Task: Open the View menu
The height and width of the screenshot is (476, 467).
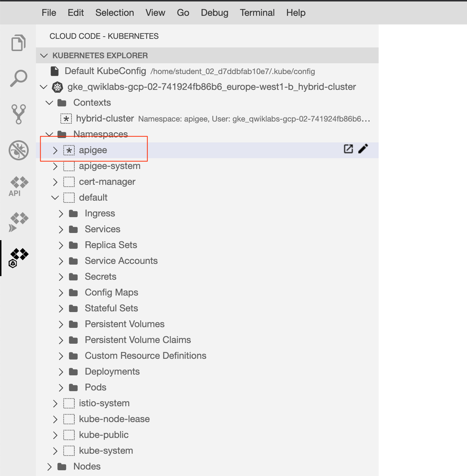Action: pos(155,13)
